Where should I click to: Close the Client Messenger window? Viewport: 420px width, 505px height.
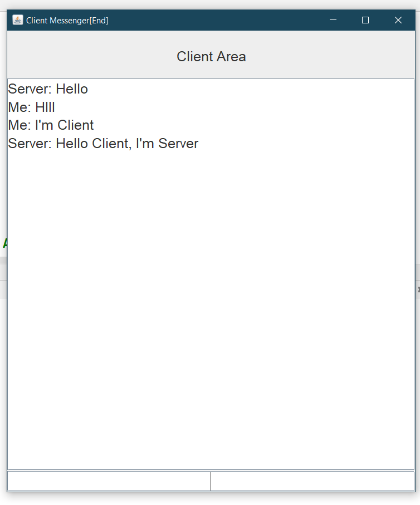click(x=398, y=20)
